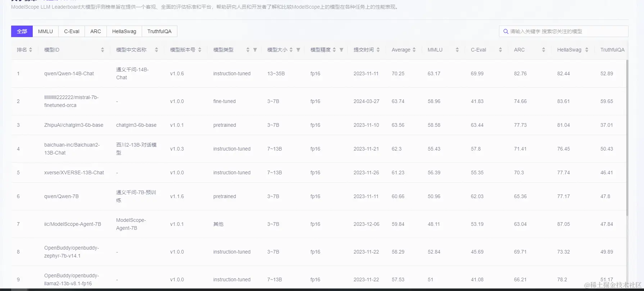The width and height of the screenshot is (644, 291).
Task: Click submission date 2023-12-06
Action: pyautogui.click(x=366, y=224)
